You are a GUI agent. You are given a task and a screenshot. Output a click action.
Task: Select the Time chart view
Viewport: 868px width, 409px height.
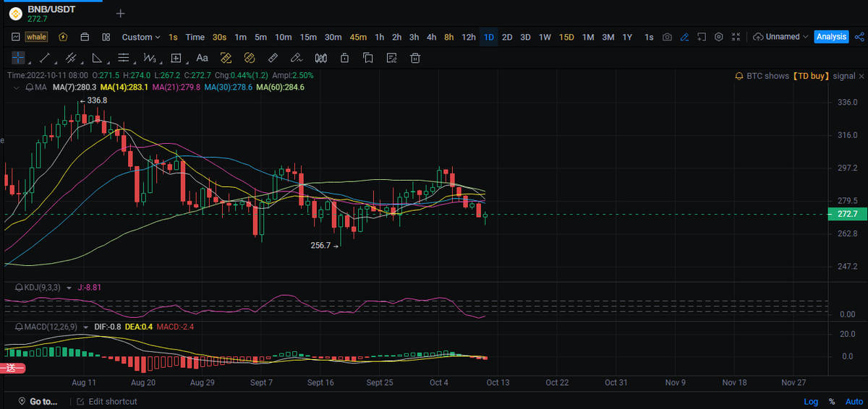click(195, 37)
